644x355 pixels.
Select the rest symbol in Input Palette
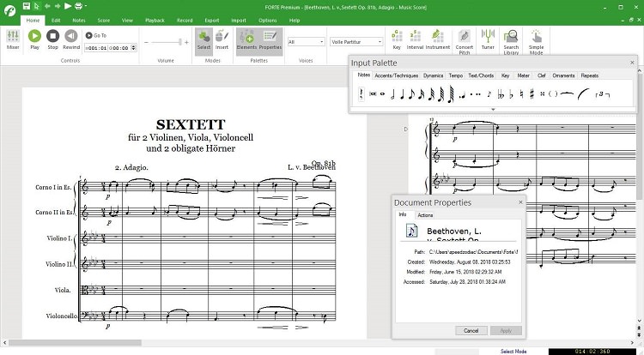coord(361,93)
